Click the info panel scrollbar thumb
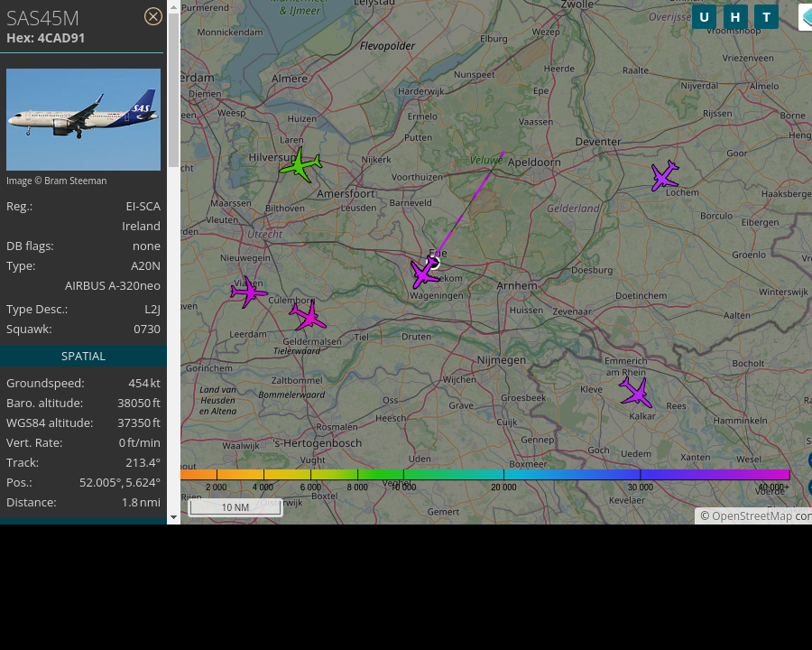Screen dimensions: 812x650 tap(173, 90)
